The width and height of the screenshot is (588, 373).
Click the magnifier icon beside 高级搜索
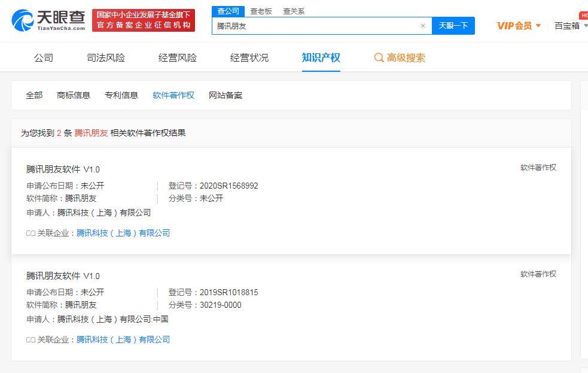[x=379, y=57]
